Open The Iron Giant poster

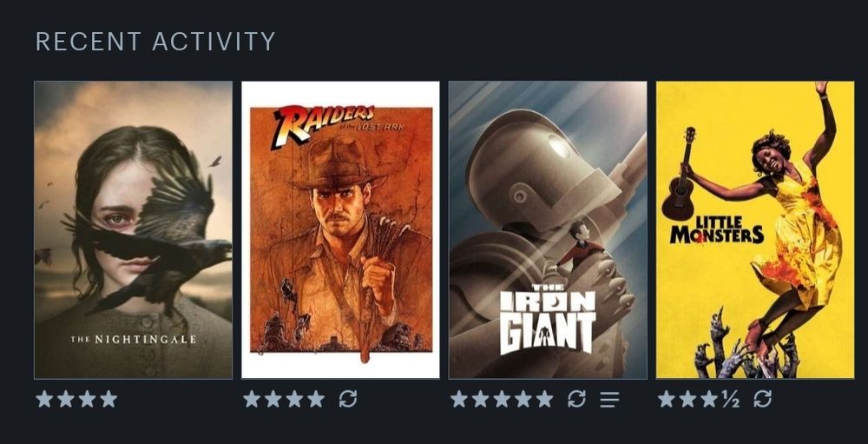point(548,230)
